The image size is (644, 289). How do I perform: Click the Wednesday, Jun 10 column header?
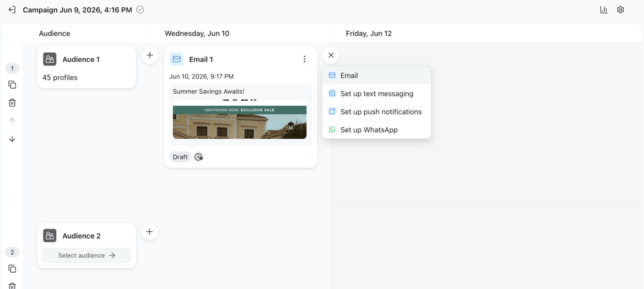coord(197,33)
